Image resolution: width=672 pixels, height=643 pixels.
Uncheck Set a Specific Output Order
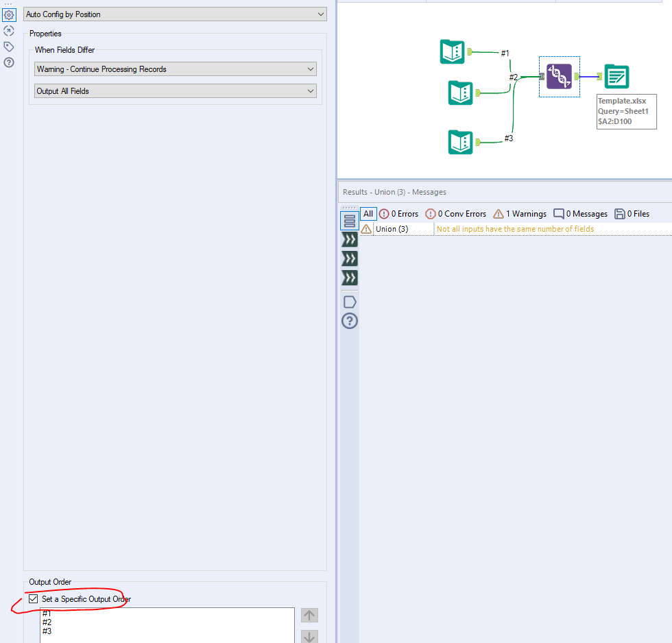pos(34,599)
